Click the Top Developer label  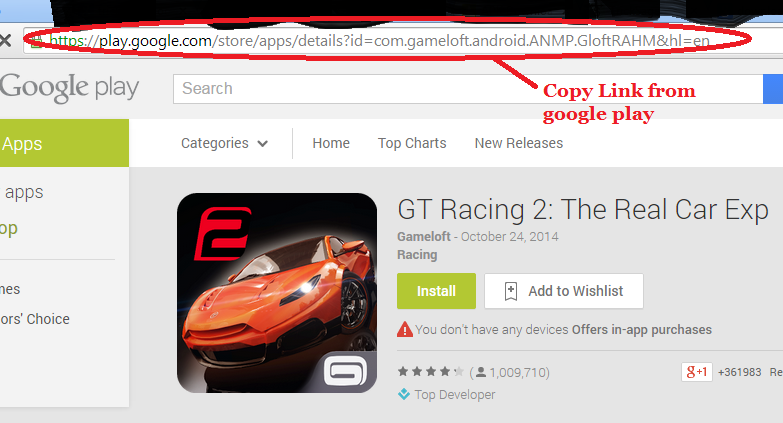455,395
